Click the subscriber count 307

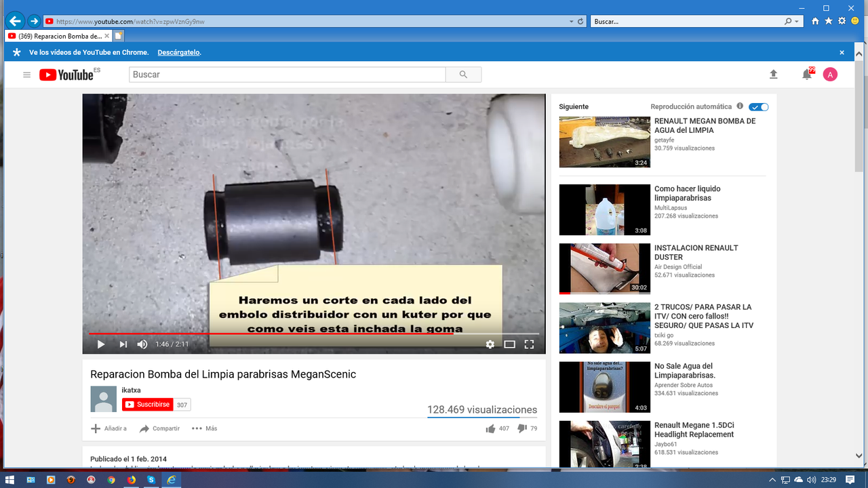click(182, 405)
